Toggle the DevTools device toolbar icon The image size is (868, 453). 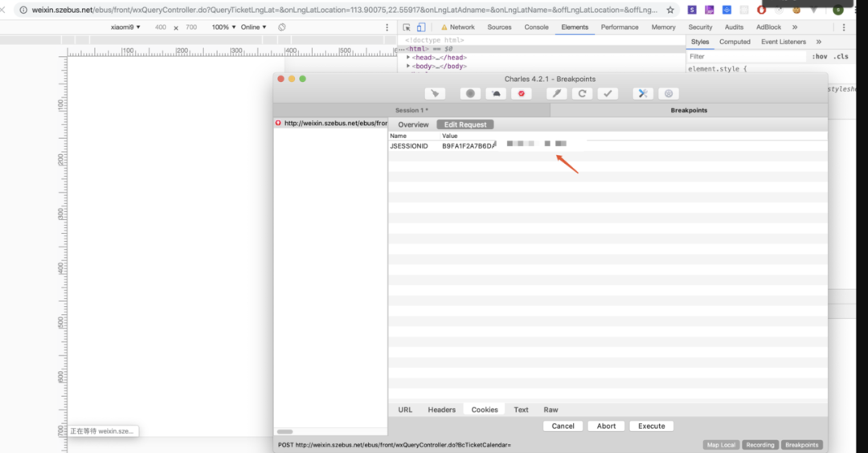point(421,27)
